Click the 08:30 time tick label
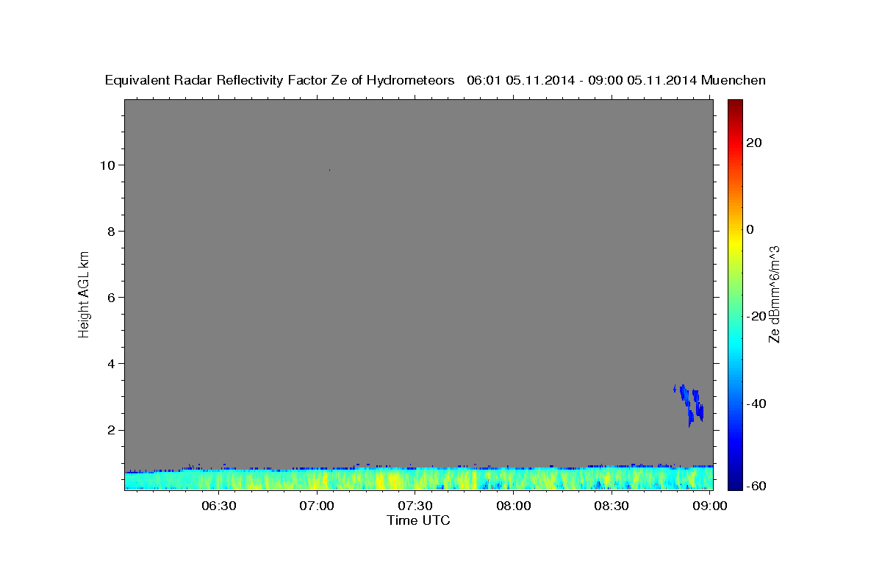 coord(611,506)
